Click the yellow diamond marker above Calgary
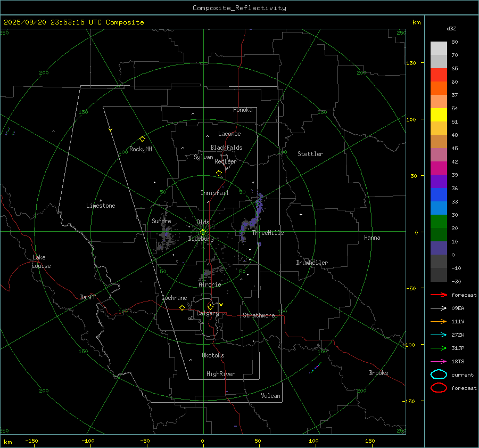Viewport: 479px width, 448px height. [210, 307]
